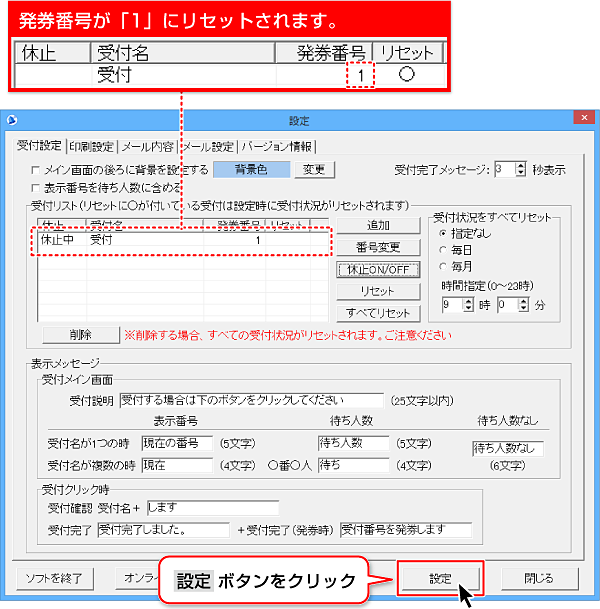Open the 印刷設定 tab
Viewport: 600px width, 609px height.
92,147
